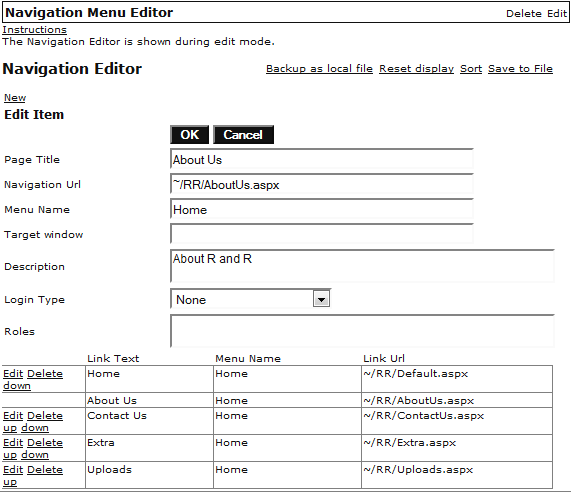Edit the Home row item
This screenshot has width=571, height=493.
pyautogui.click(x=13, y=374)
